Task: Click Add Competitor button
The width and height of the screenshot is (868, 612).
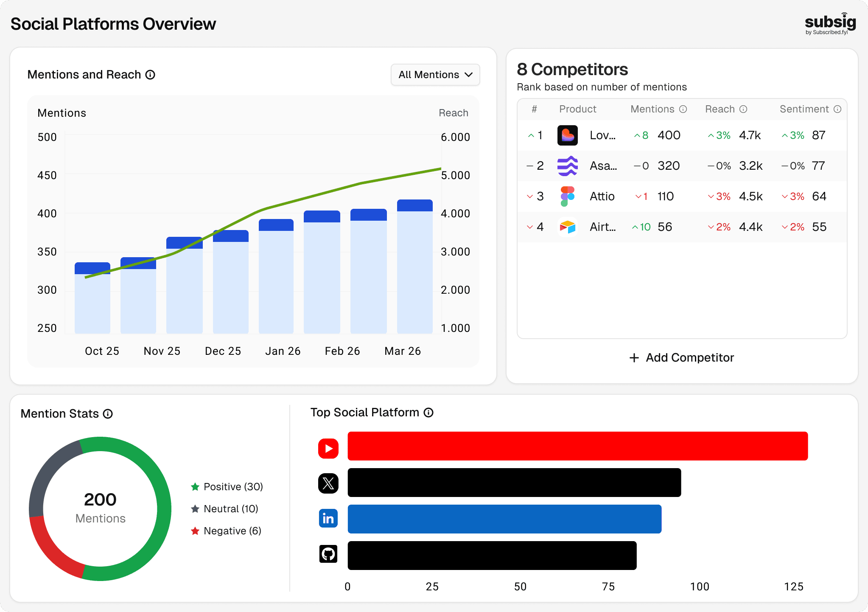Action: 682,358
